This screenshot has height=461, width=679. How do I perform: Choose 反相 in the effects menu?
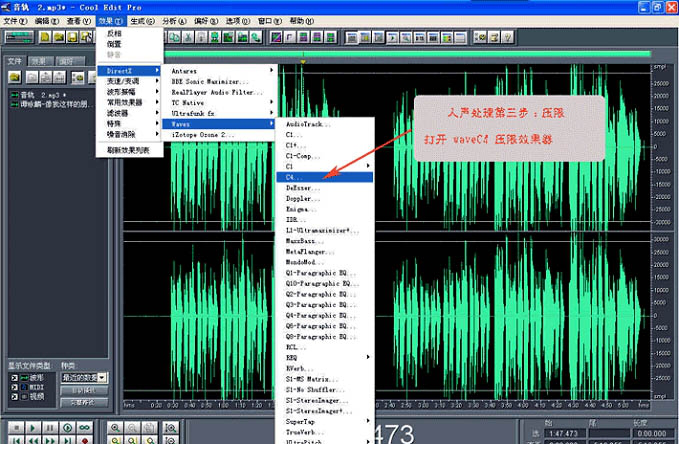pos(130,33)
